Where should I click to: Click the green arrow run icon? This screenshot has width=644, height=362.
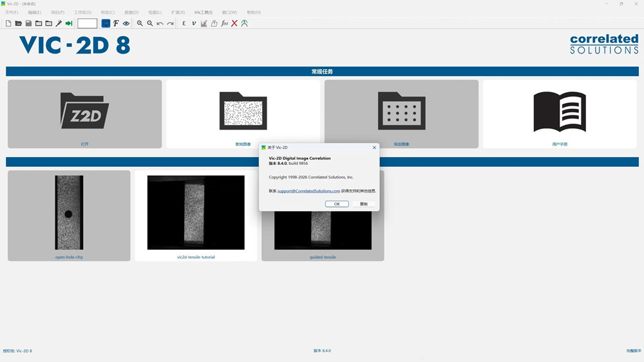pos(69,23)
